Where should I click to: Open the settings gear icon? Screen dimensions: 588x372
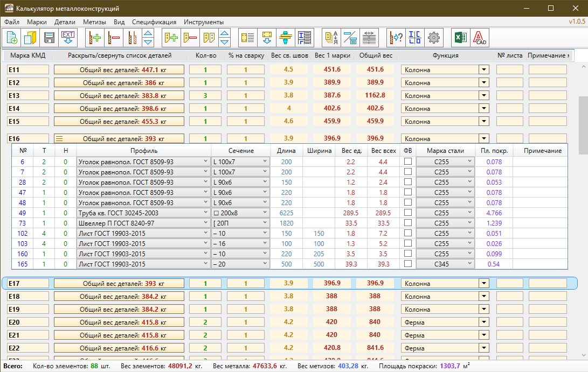click(x=434, y=38)
